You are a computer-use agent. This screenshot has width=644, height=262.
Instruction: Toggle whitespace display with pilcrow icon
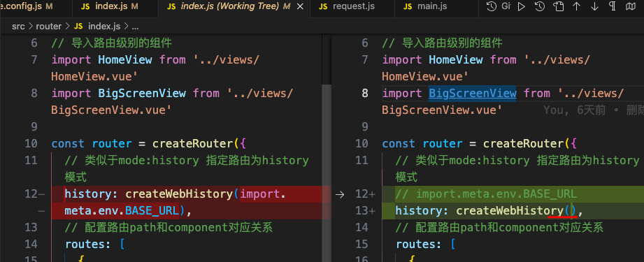(613, 6)
